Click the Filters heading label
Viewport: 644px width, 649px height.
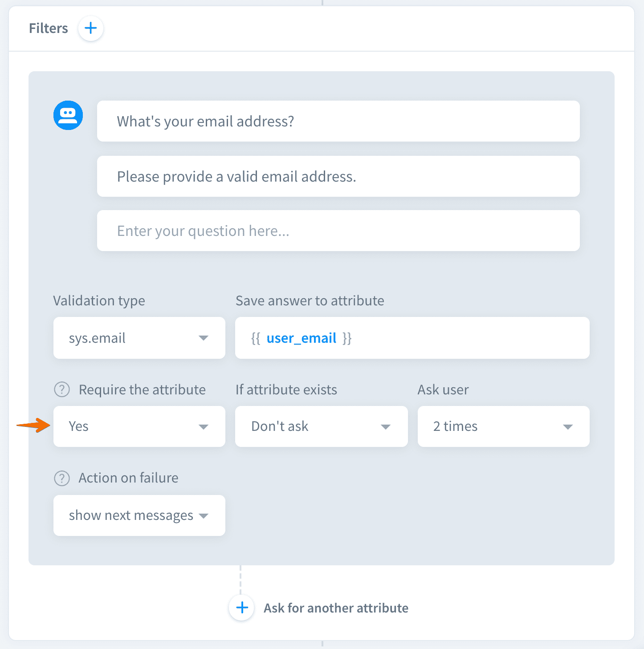[49, 28]
